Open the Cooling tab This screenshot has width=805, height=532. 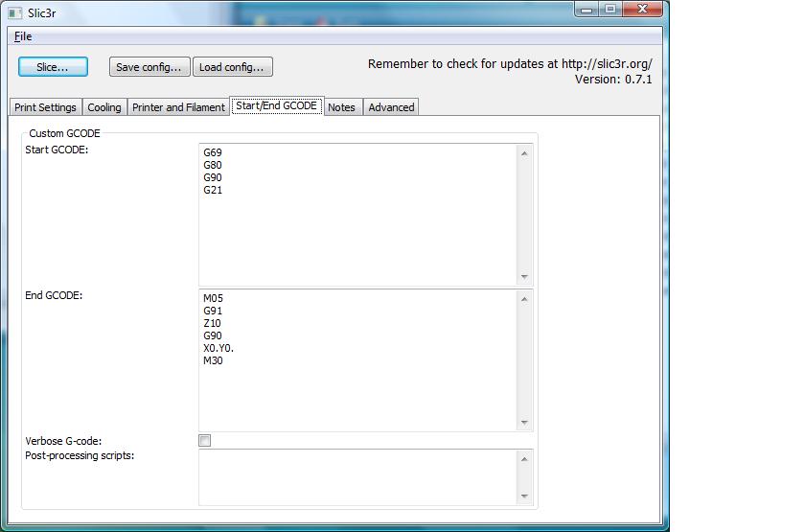click(104, 107)
